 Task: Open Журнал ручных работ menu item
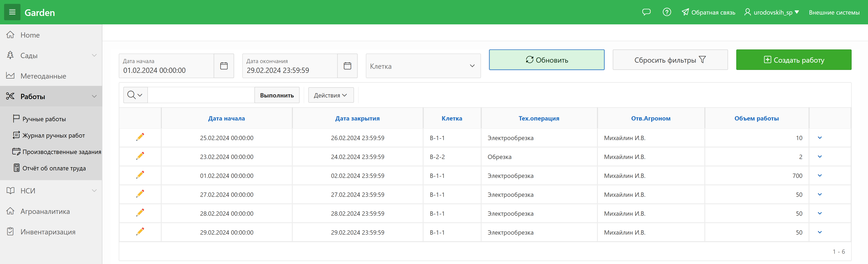53,136
